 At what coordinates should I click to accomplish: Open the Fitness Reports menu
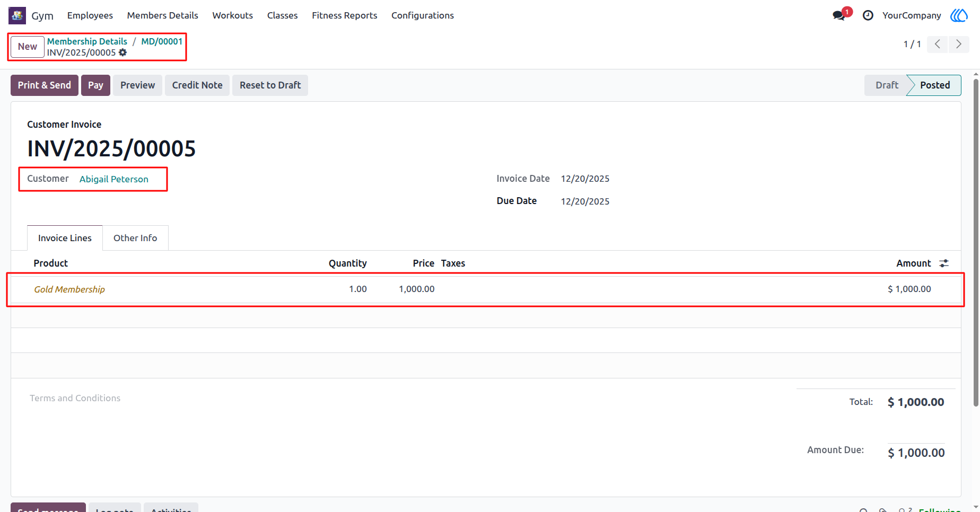[345, 15]
